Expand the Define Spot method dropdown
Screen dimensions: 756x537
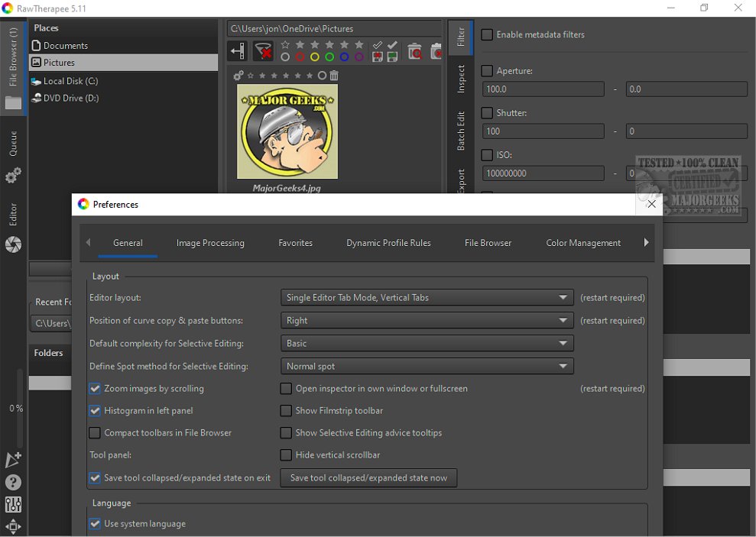[x=427, y=367]
